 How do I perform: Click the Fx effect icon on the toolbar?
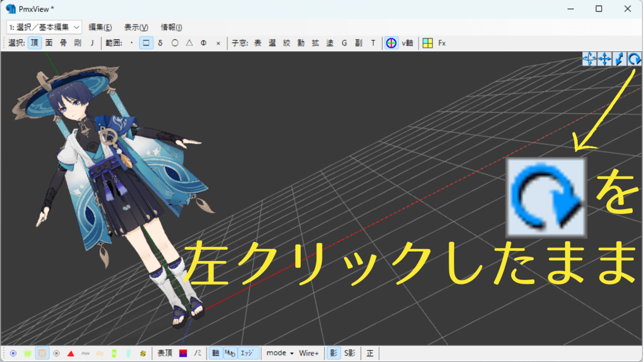coord(441,42)
